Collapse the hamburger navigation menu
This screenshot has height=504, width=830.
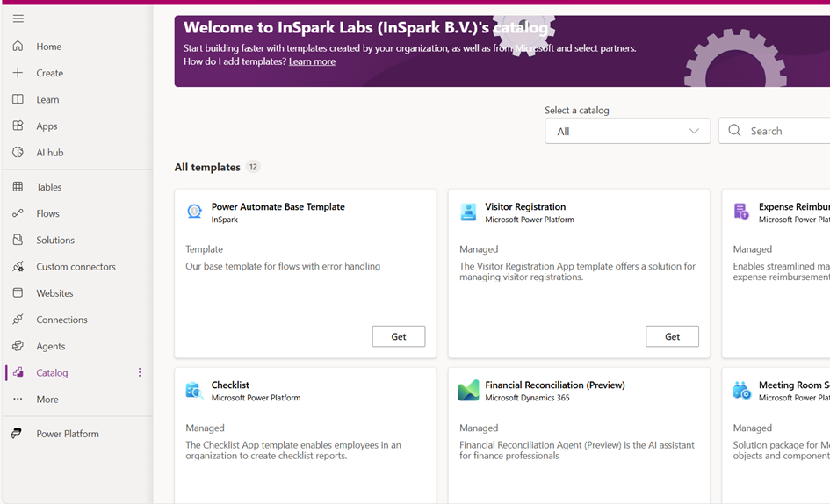pos(18,19)
